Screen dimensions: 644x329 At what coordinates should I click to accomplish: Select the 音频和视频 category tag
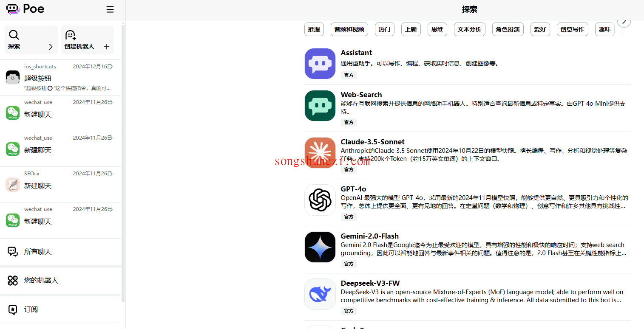349,29
